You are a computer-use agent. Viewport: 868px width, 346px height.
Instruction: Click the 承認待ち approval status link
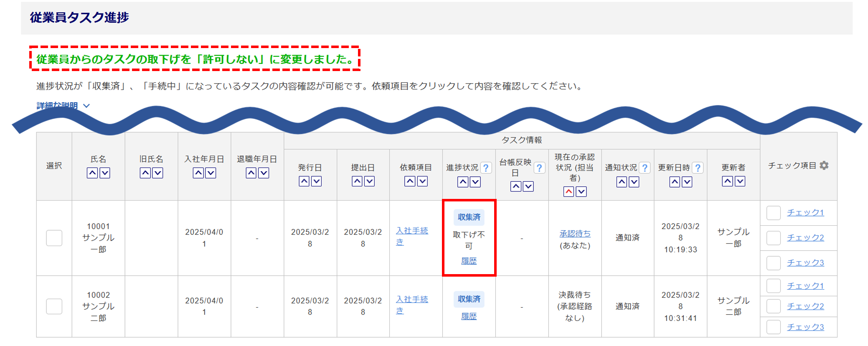[x=575, y=234]
